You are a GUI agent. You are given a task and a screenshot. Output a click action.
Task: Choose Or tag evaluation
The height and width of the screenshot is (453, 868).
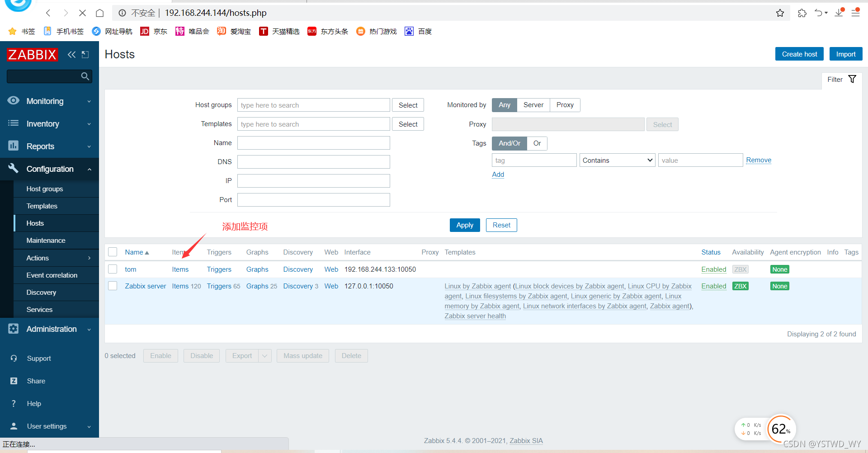click(x=537, y=143)
